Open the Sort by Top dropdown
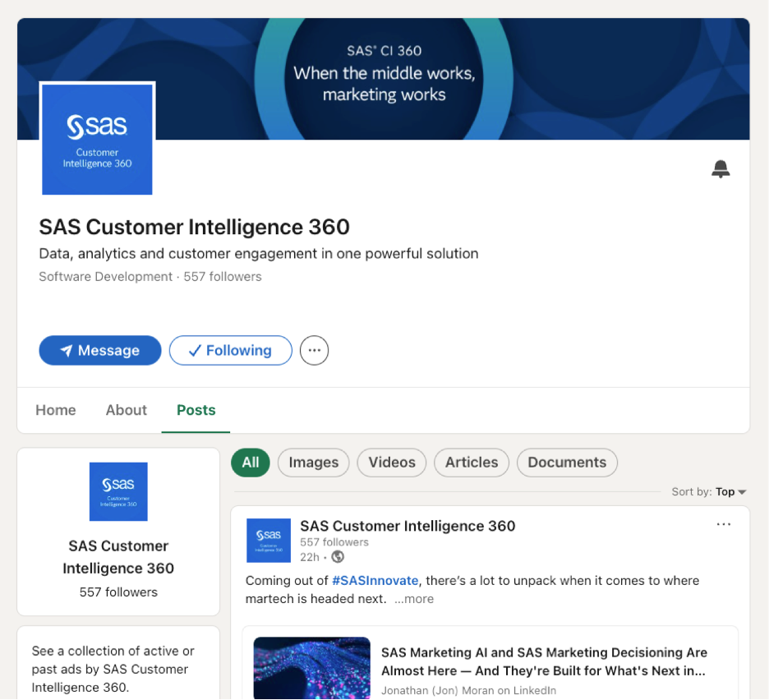 tap(709, 491)
